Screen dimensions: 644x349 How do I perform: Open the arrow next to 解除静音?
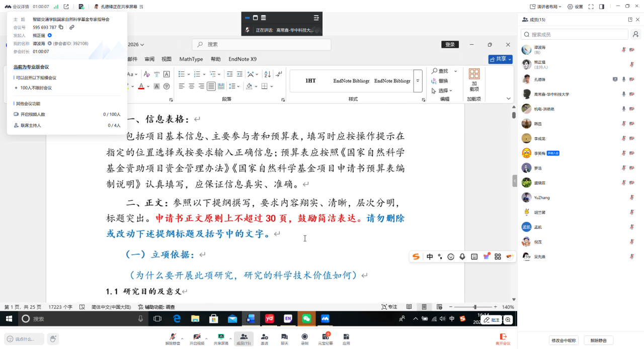tap(182, 337)
